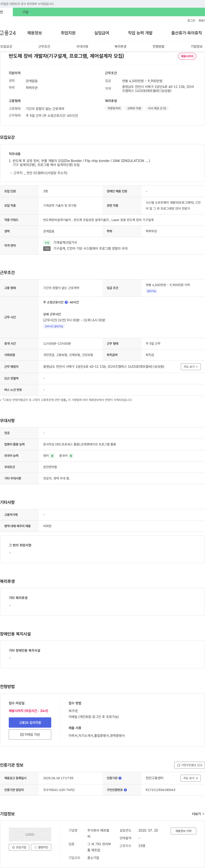
Task: Click the info icon next to 인증기관
Action: pos(120,778)
